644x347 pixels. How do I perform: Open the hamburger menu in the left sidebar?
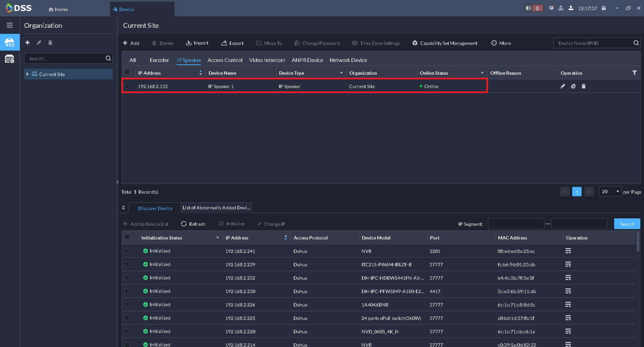[x=10, y=25]
